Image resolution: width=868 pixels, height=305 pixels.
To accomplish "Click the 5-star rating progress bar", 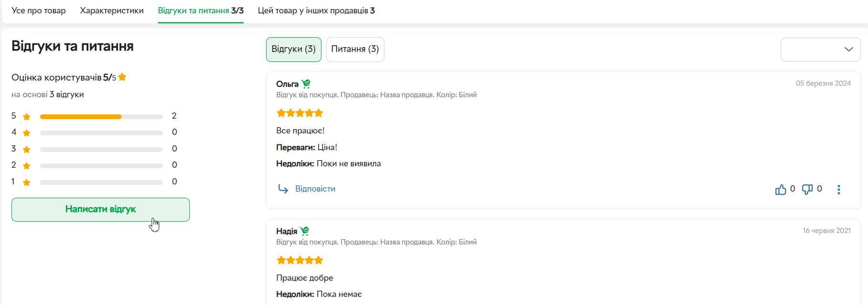I will [x=101, y=117].
